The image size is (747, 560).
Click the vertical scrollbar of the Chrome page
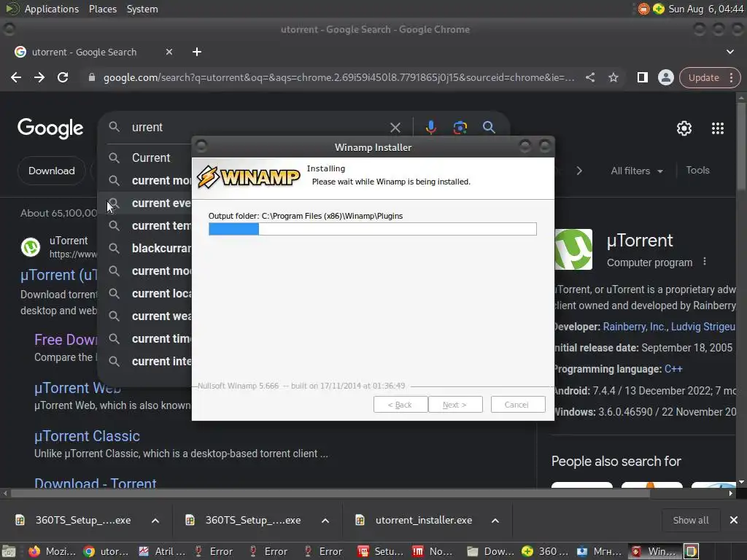coord(741,147)
